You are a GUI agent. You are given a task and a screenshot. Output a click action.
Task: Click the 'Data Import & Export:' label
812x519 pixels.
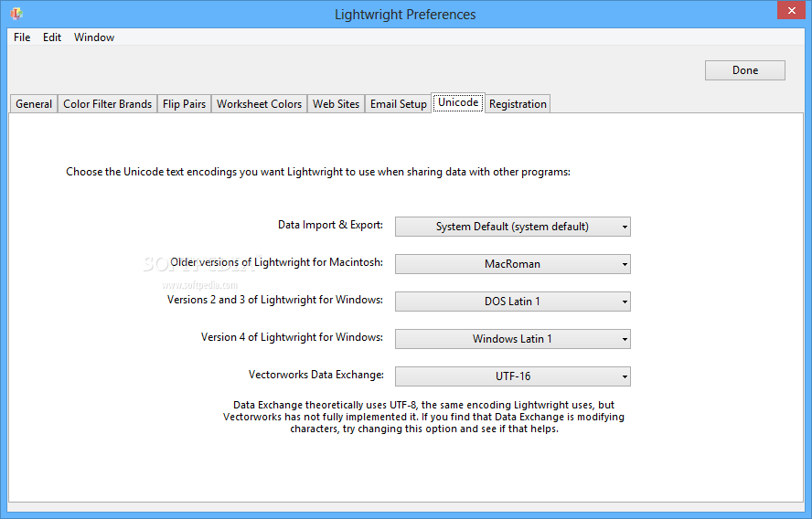[x=330, y=225]
